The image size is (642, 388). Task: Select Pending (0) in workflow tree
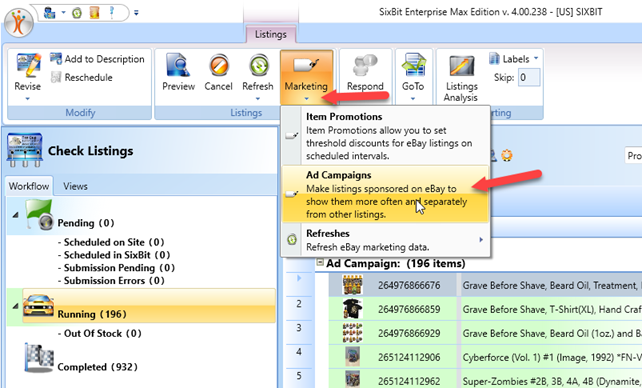click(86, 223)
